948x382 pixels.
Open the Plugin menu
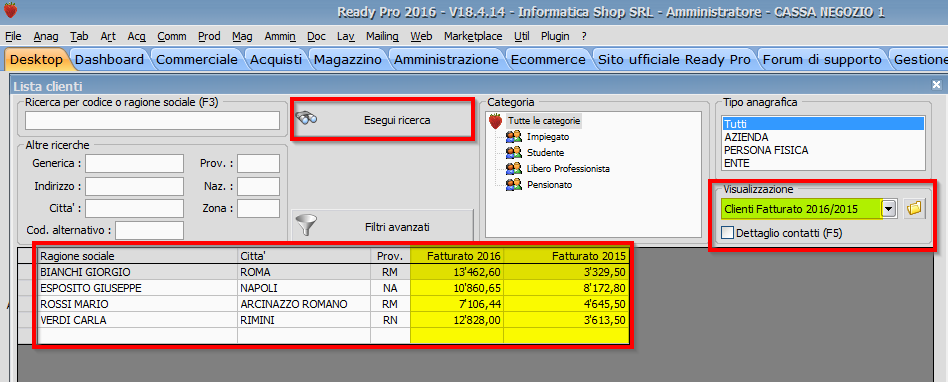point(555,36)
